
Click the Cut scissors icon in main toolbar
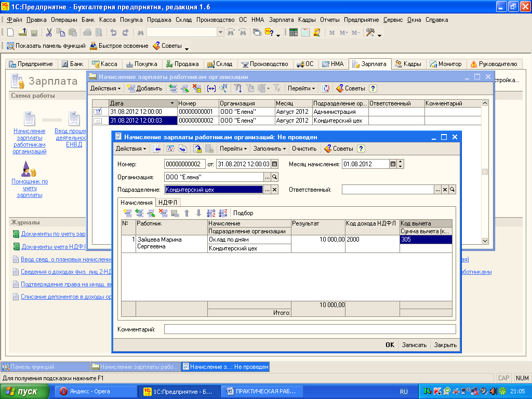click(49, 33)
